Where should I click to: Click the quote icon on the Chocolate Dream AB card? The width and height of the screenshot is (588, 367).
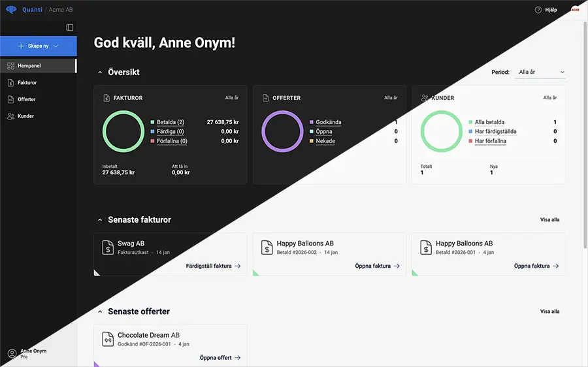click(108, 339)
